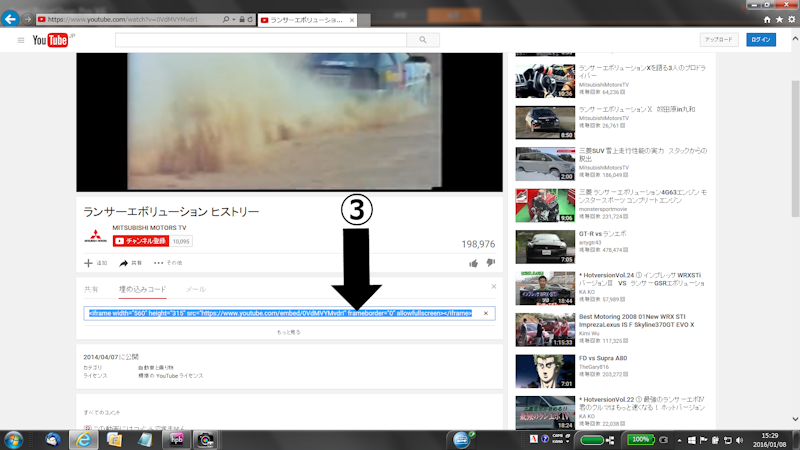The image size is (800, 450).
Task: Open the HotversionVol.24 video thumbnail
Action: pos(545,288)
